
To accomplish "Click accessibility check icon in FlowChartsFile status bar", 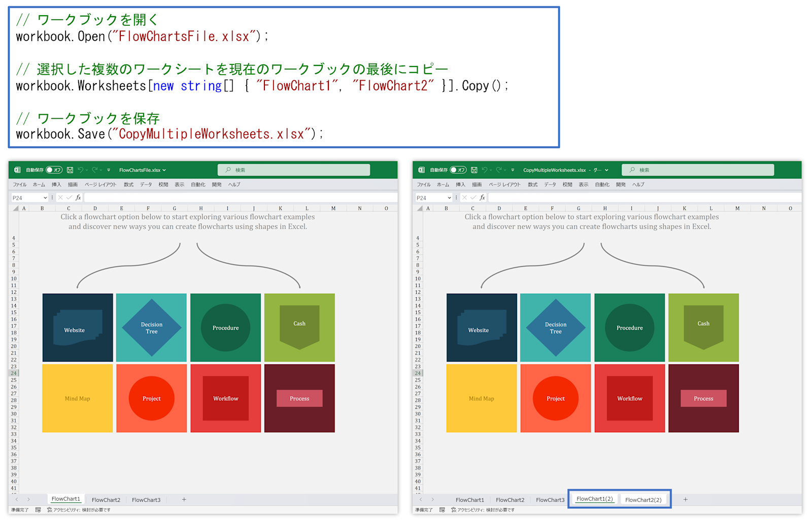I will [x=49, y=510].
